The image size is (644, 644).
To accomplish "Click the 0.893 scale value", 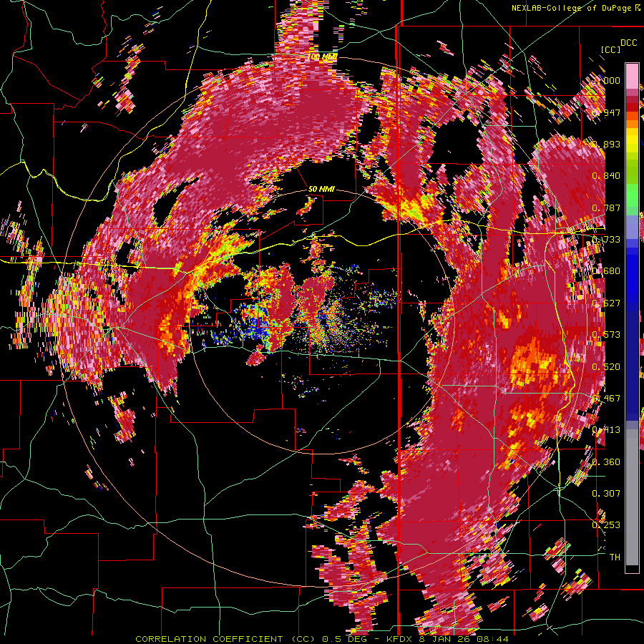I will (606, 144).
